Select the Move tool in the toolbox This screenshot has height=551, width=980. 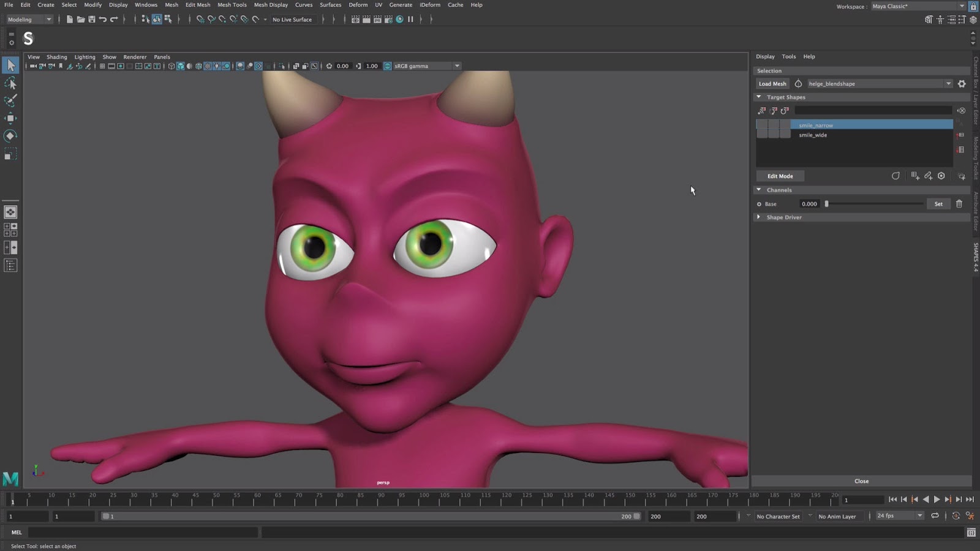10,118
